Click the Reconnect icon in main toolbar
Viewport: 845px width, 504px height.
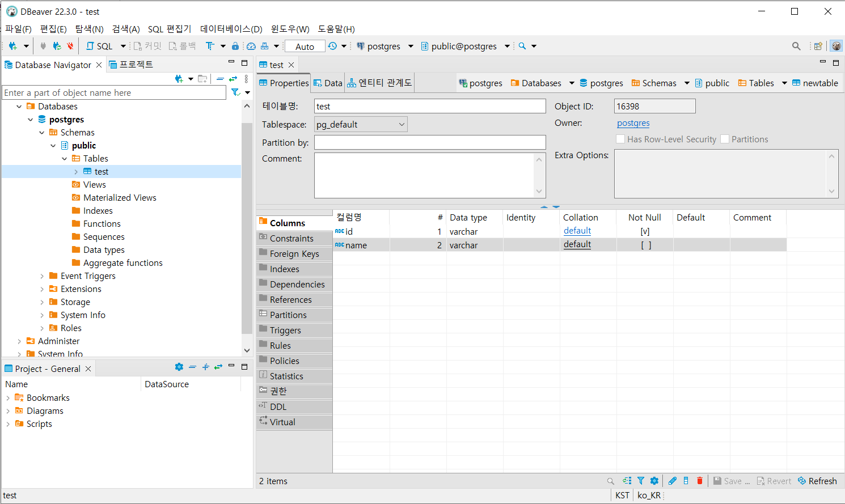click(x=57, y=46)
